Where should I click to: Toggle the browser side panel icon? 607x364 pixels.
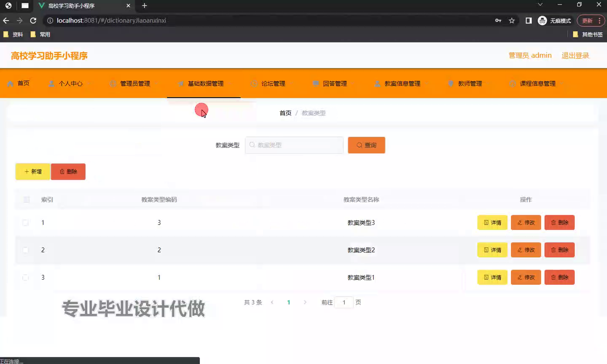(x=529, y=20)
